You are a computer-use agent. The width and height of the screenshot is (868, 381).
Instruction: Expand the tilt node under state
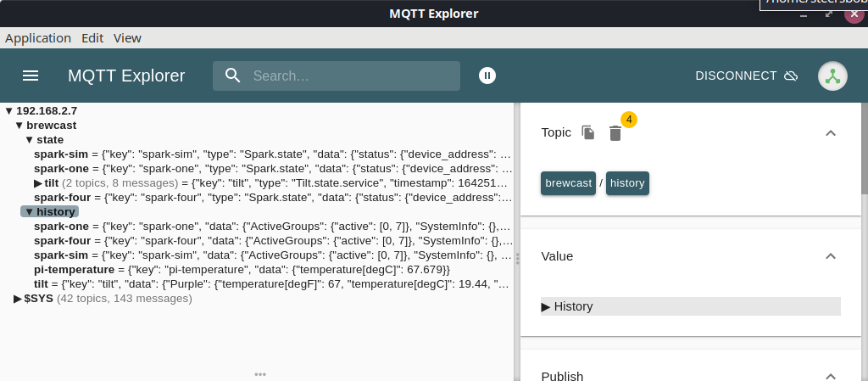tap(37, 182)
